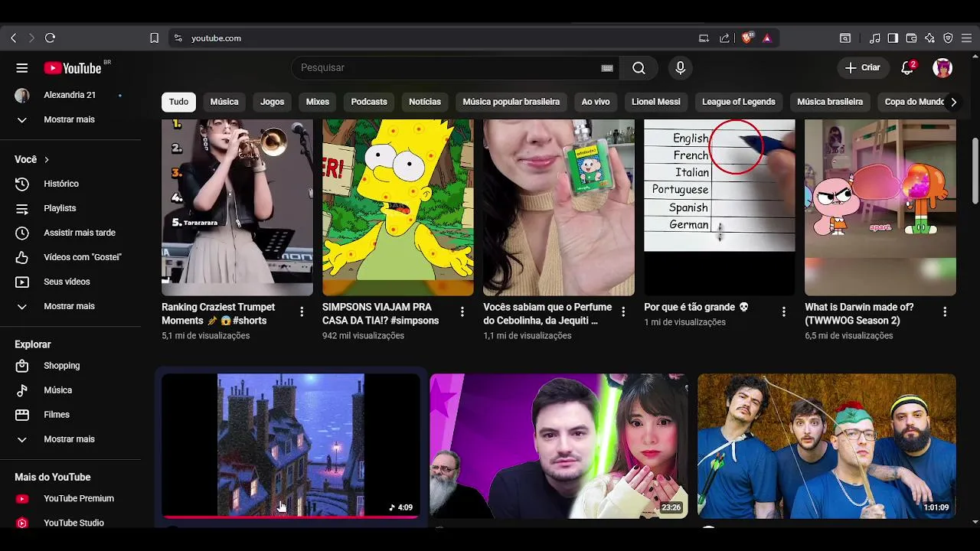
Task: Click the Criar button
Action: click(864, 68)
